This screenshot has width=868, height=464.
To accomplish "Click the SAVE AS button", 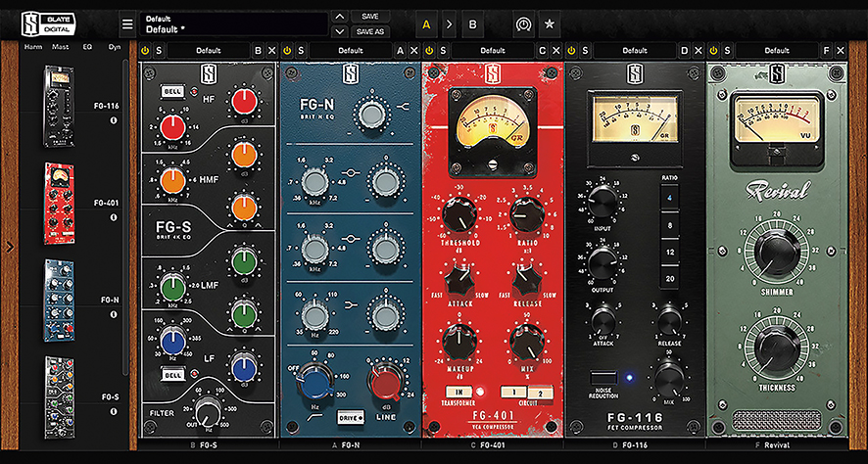I will (369, 32).
